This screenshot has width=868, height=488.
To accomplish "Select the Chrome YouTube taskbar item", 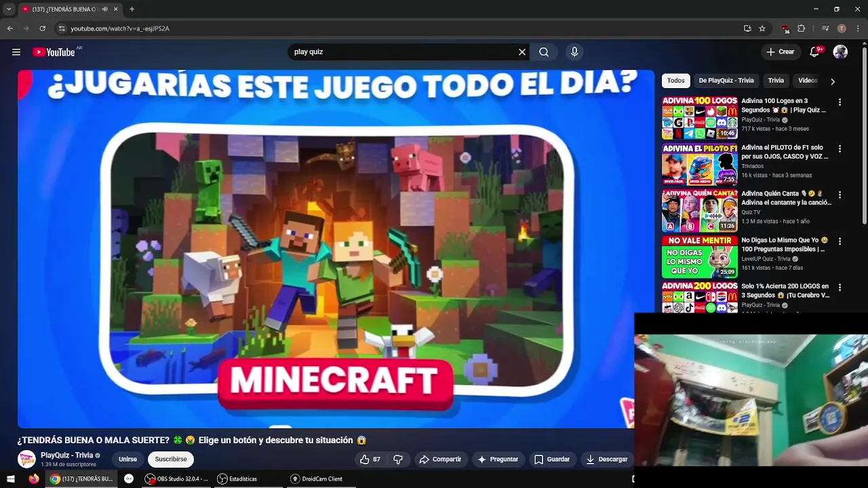I will (81, 479).
